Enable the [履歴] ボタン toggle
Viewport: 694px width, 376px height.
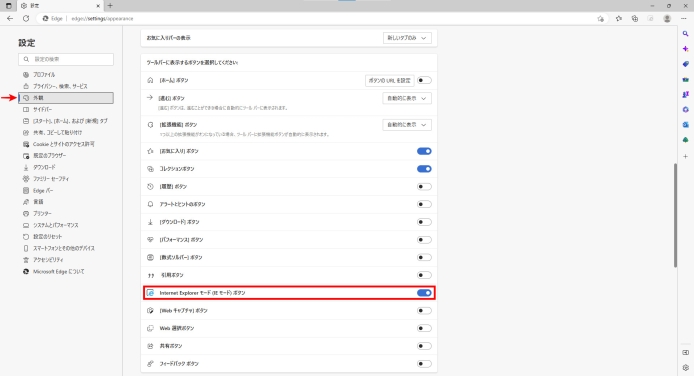(x=424, y=187)
